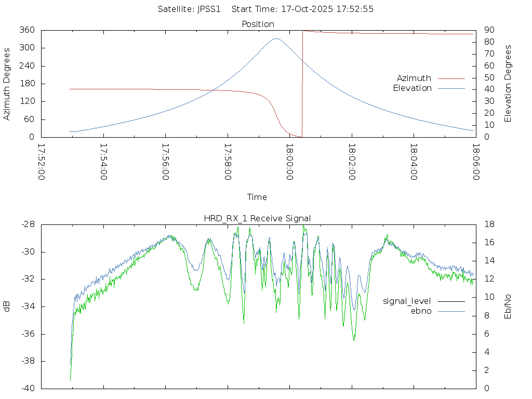The height and width of the screenshot is (399, 532).
Task: Click the red Azimuth legend line sample
Action: 450,78
